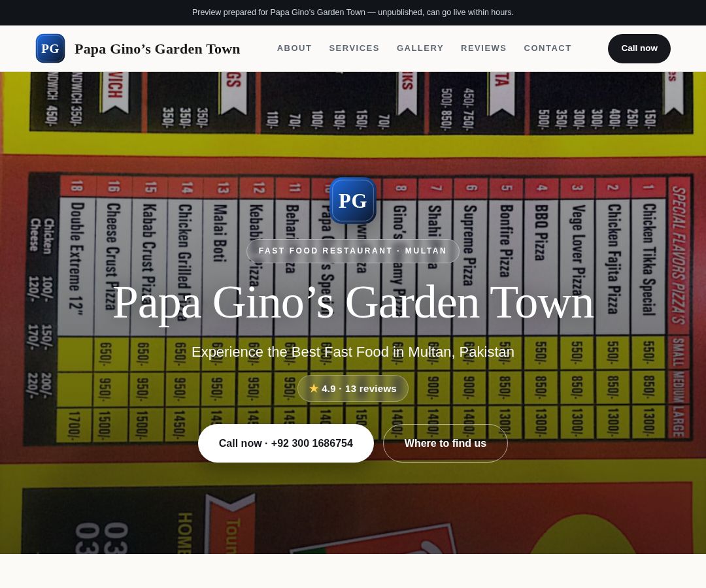Screen dimensions: 706x588
Task: Open the Gallery nav link
Action: [x=420, y=48]
